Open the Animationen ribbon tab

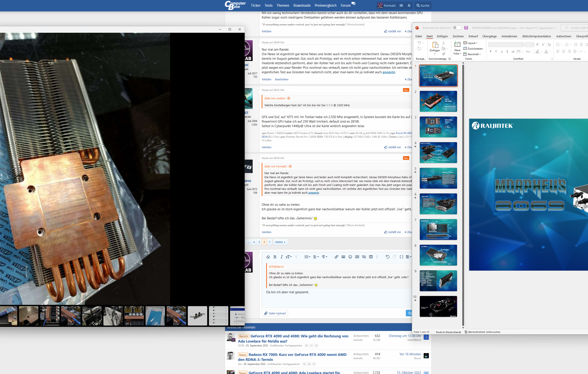coord(509,36)
